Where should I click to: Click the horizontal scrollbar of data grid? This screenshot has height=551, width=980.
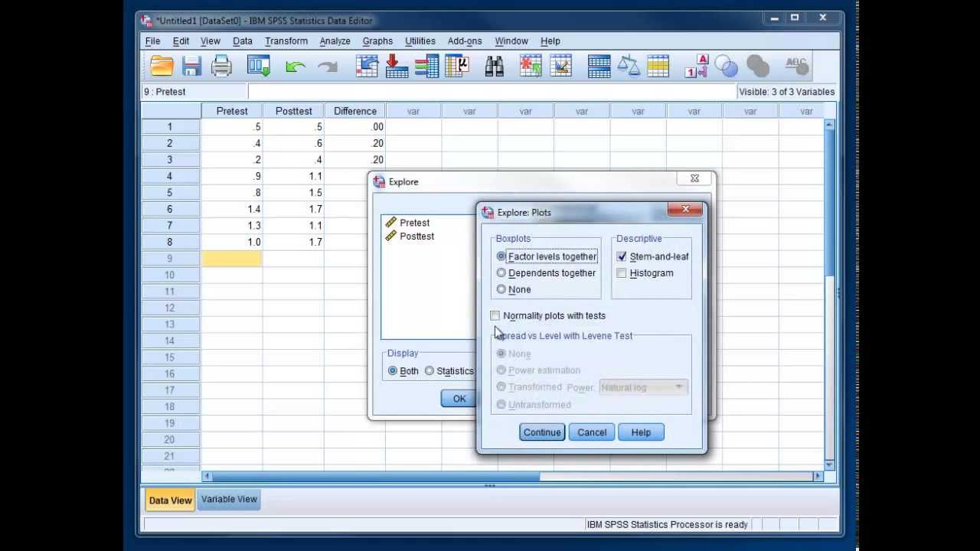click(x=377, y=476)
